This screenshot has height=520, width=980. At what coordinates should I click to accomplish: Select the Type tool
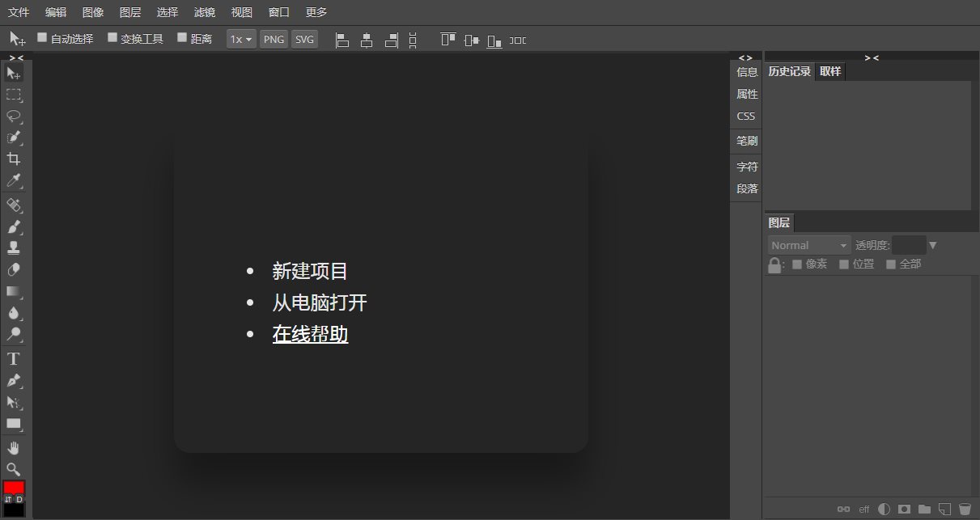coord(14,358)
